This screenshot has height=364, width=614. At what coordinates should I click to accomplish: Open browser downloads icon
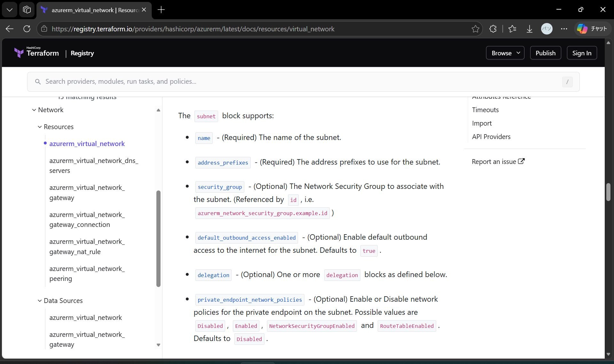[x=530, y=29]
